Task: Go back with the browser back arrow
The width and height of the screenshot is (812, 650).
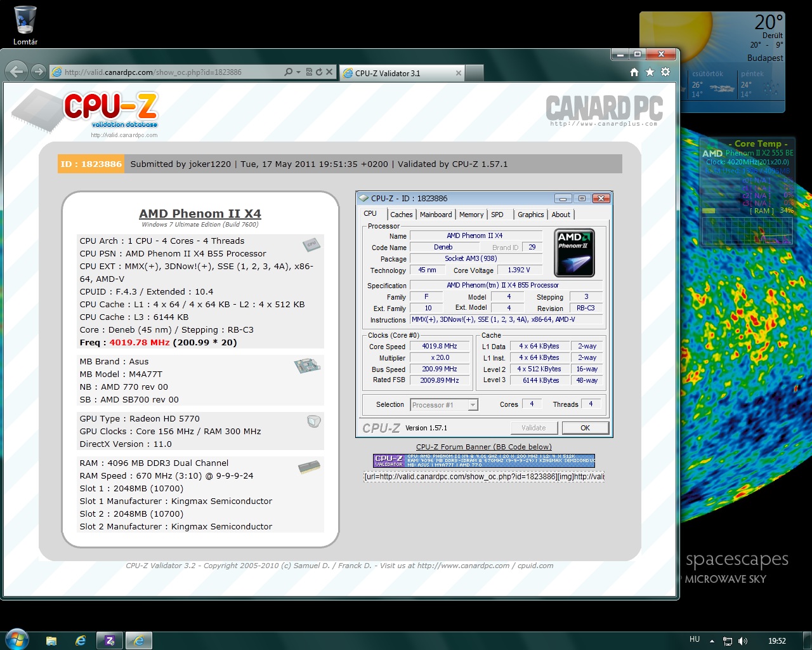Action: (x=17, y=72)
